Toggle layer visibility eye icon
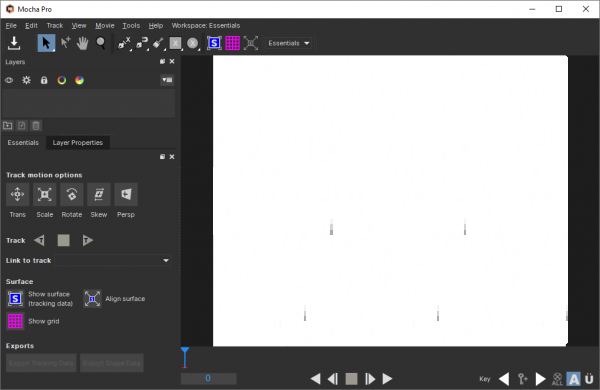 (9, 80)
